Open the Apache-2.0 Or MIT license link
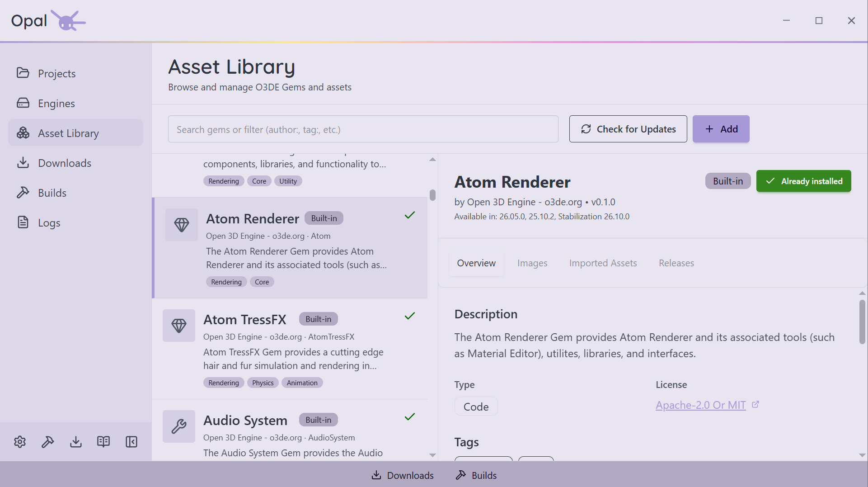The image size is (868, 487). (x=701, y=405)
